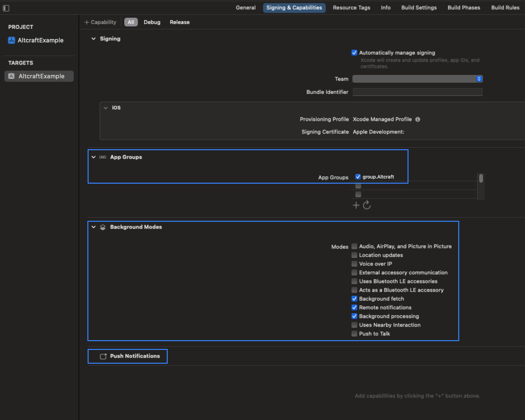
Task: Collapse the App Groups section
Action: pyautogui.click(x=93, y=157)
